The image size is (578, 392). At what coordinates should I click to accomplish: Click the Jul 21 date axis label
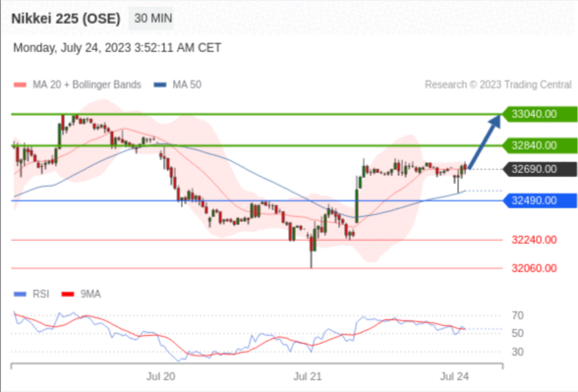(308, 376)
